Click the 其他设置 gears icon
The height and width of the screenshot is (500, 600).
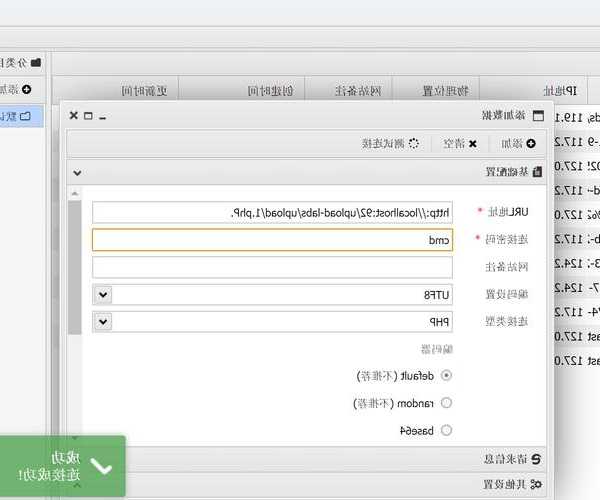point(536,485)
